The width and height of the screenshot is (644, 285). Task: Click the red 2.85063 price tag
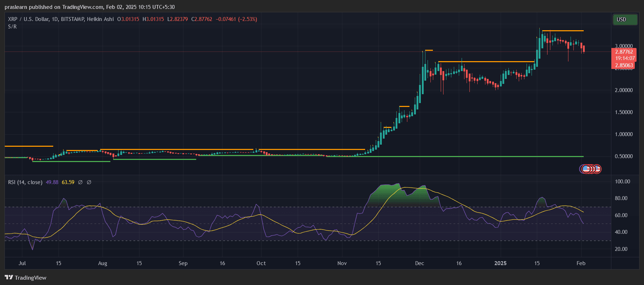coord(624,65)
